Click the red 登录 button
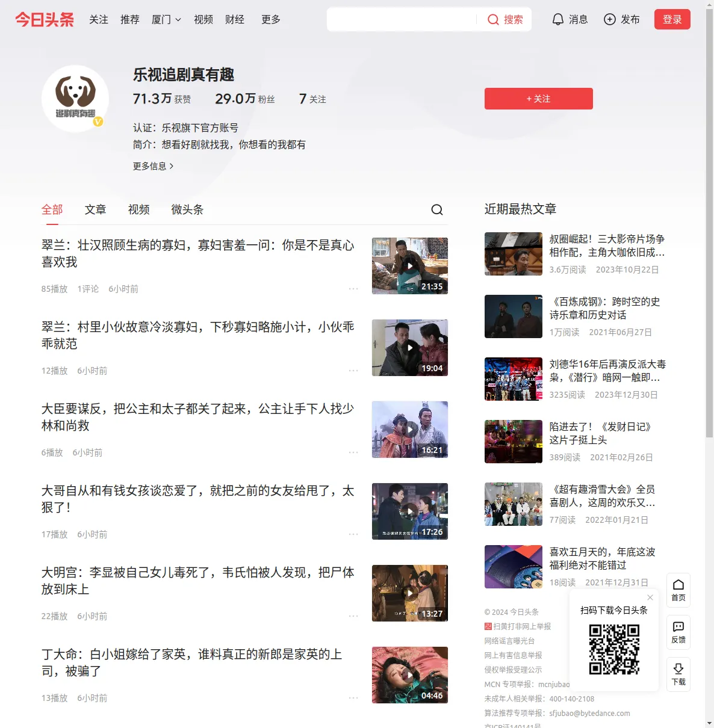Image resolution: width=714 pixels, height=728 pixels. click(x=672, y=19)
